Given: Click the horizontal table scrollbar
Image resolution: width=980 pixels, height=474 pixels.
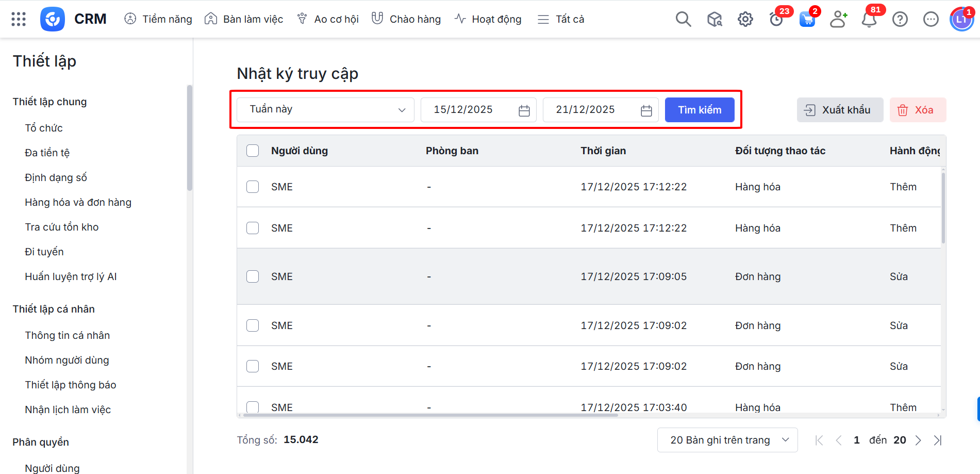Looking at the screenshot, I should pos(430,415).
